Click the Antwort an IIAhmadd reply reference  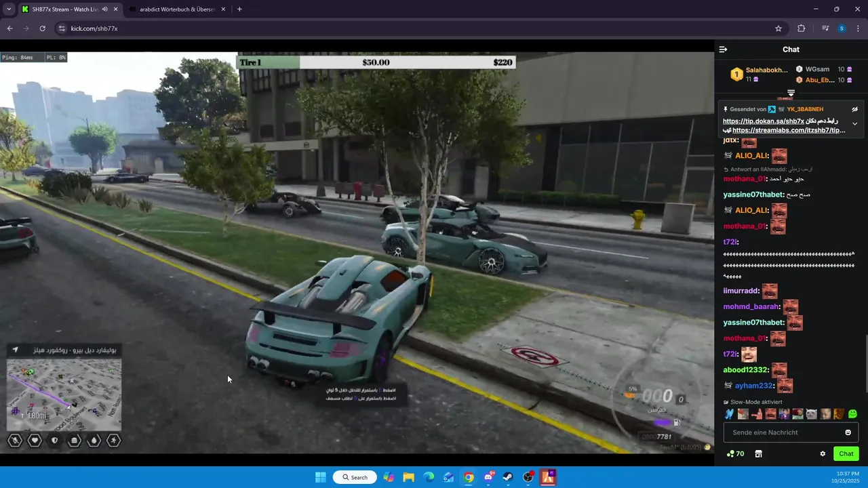point(768,169)
